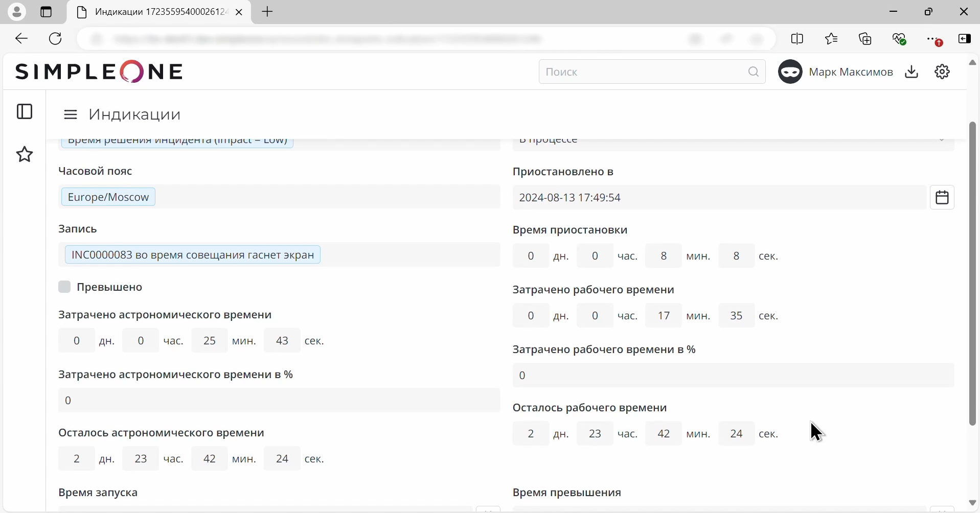Open the settings gear in SimpleOne header
Viewport: 980px width, 513px height.
coord(943,72)
